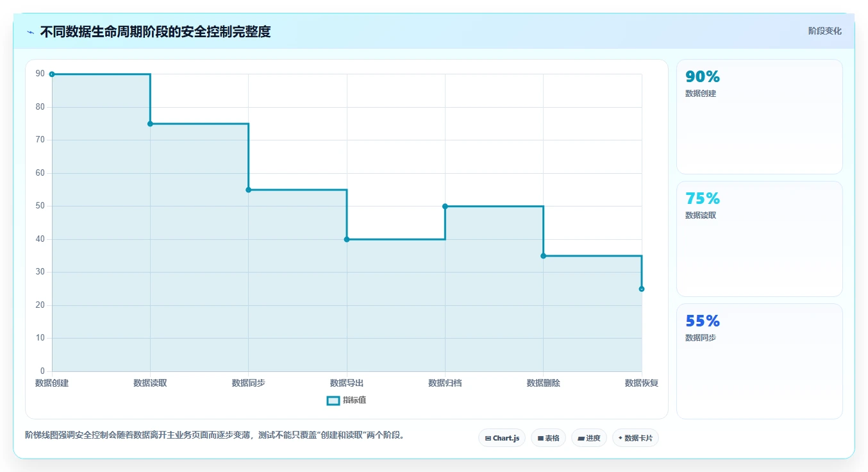This screenshot has height=472, width=868.
Task: Click the 50 y-axis tick label
Action: point(40,206)
